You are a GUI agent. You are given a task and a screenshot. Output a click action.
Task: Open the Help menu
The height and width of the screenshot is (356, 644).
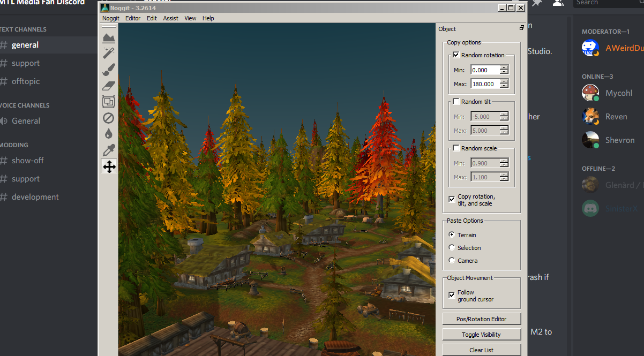click(208, 18)
